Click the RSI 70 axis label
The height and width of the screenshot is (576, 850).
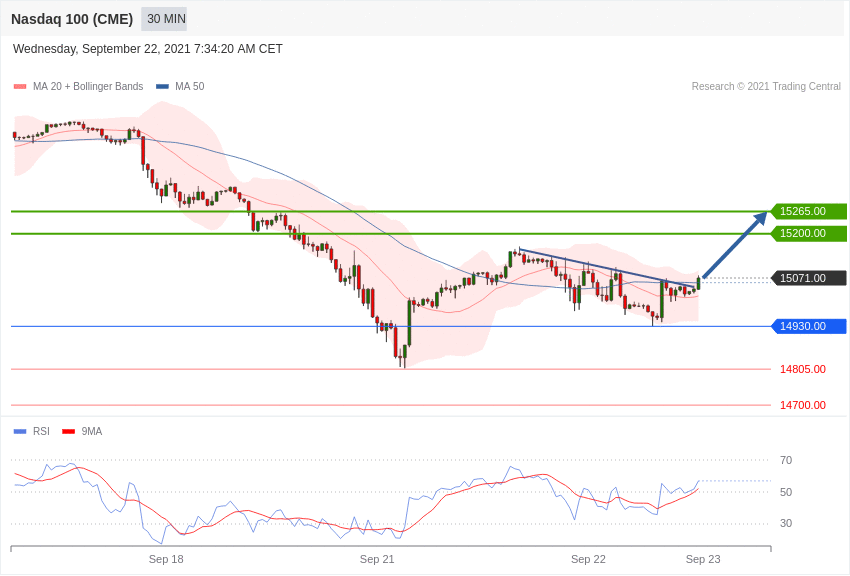click(786, 461)
